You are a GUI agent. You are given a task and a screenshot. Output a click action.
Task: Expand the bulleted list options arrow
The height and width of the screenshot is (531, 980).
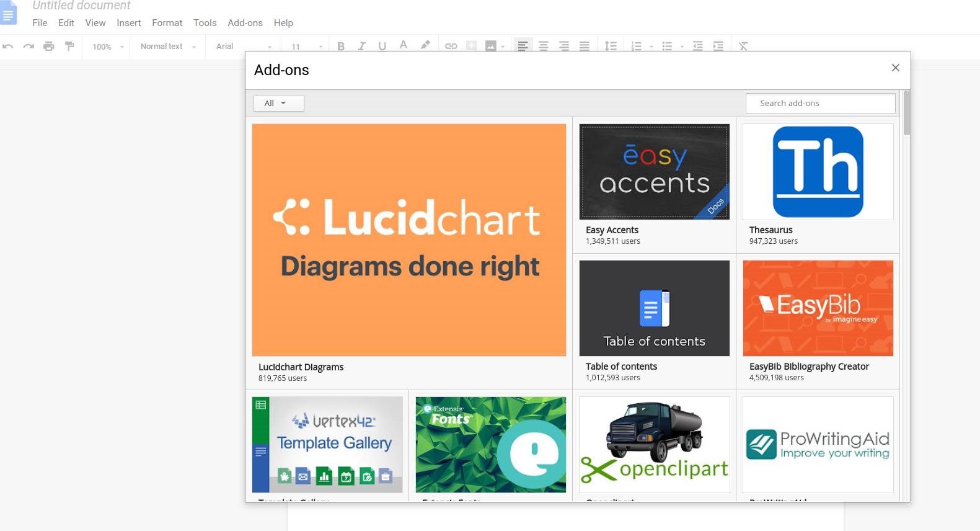coord(682,47)
